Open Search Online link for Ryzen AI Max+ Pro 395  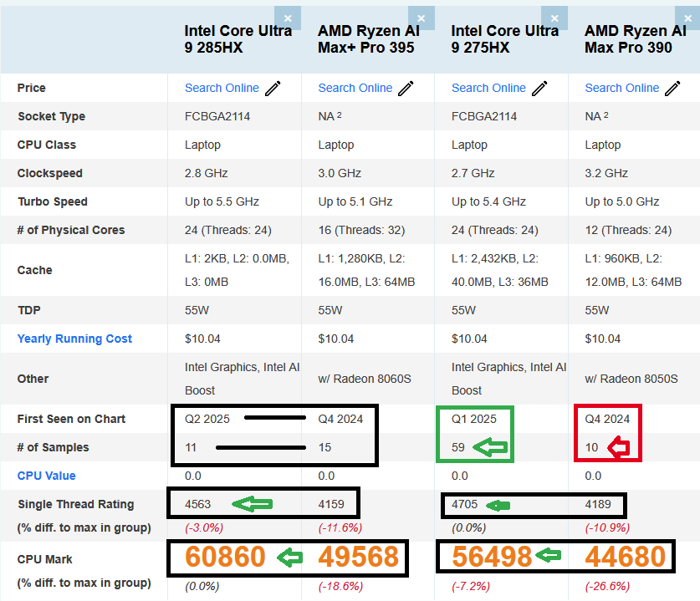click(355, 88)
